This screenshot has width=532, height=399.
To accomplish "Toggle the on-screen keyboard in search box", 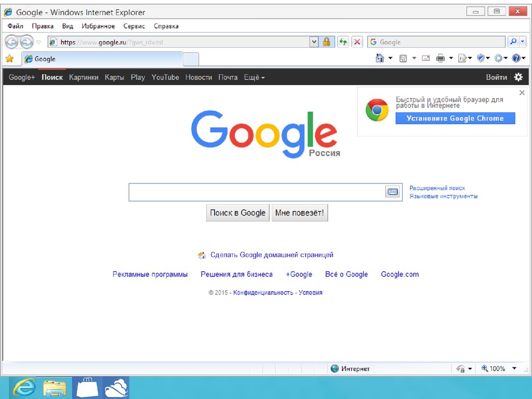I will pyautogui.click(x=392, y=192).
